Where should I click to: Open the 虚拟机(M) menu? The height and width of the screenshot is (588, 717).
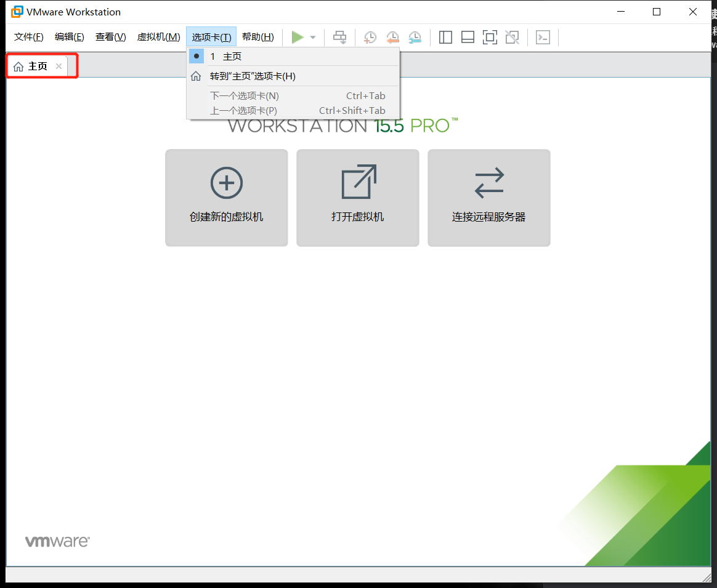pos(158,36)
